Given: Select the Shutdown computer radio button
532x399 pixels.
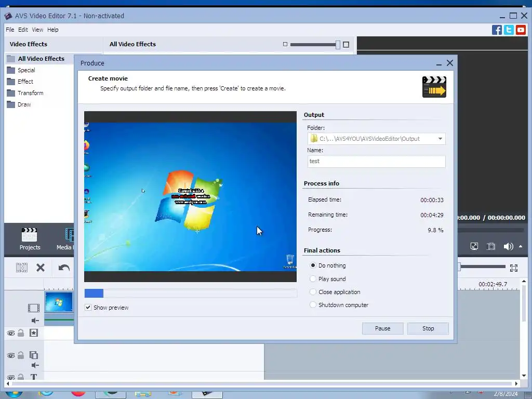Looking at the screenshot, I should (x=313, y=304).
